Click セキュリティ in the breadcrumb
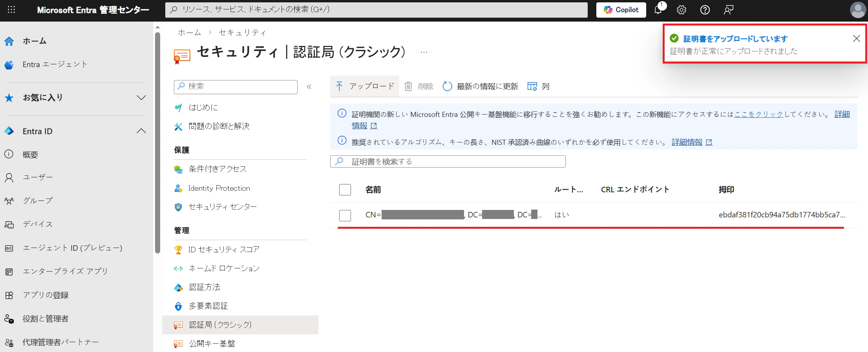This screenshot has width=868, height=352. coord(242,33)
